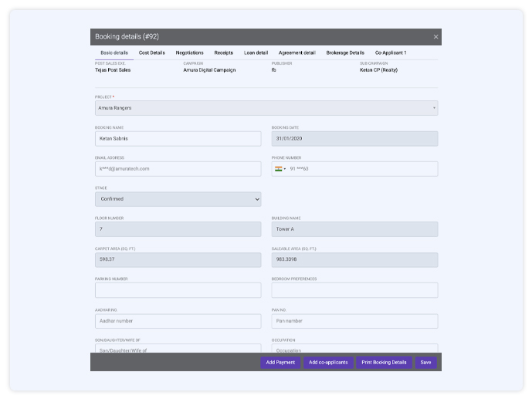Select the Saleable Area field 983.3398
532x399 pixels.
click(354, 259)
